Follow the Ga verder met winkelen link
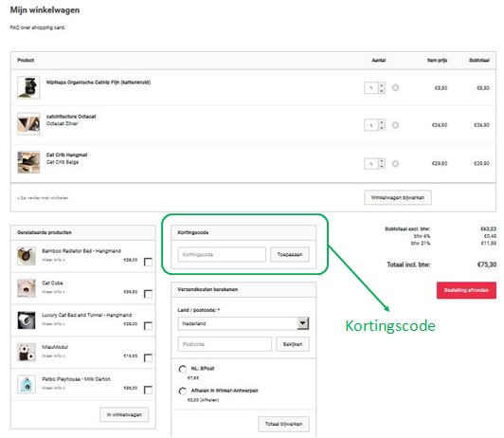The height and width of the screenshot is (438, 504). click(x=43, y=198)
